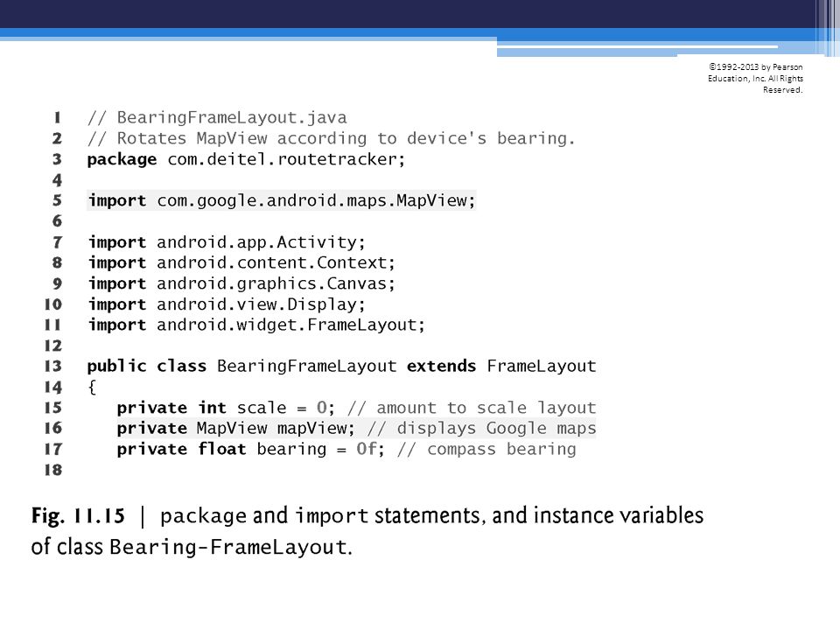This screenshot has width=840, height=630.
Task: Click the caption line 'of class Bearing-FrameLayout.'
Action: click(x=192, y=547)
